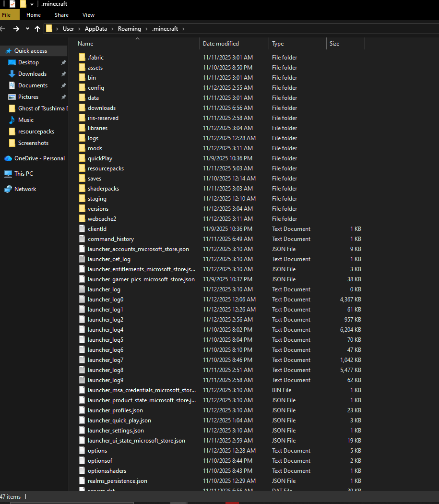Click the Properties checkmark quick-access icon
The width and height of the screenshot is (439, 504).
pos(12,4)
